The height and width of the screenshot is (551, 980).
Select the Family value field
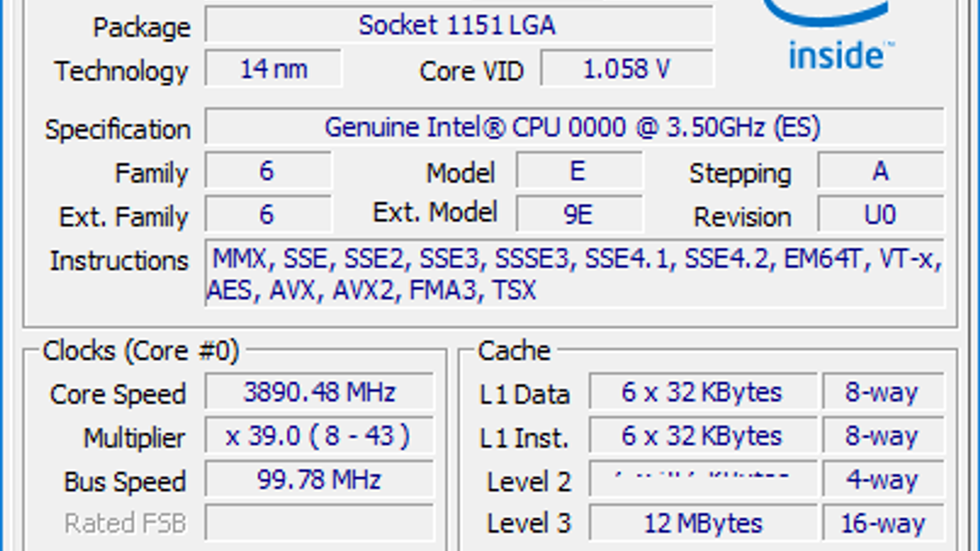pos(268,171)
